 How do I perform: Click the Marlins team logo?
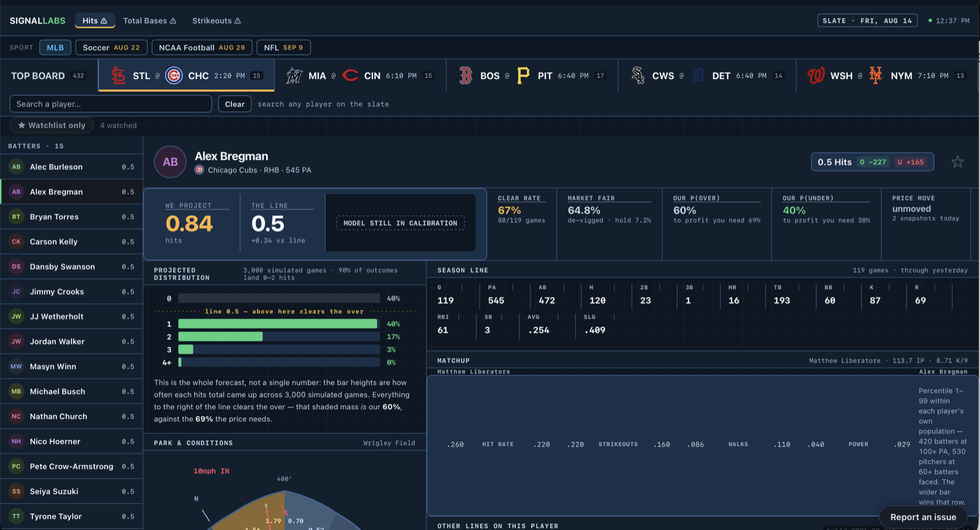tap(294, 76)
